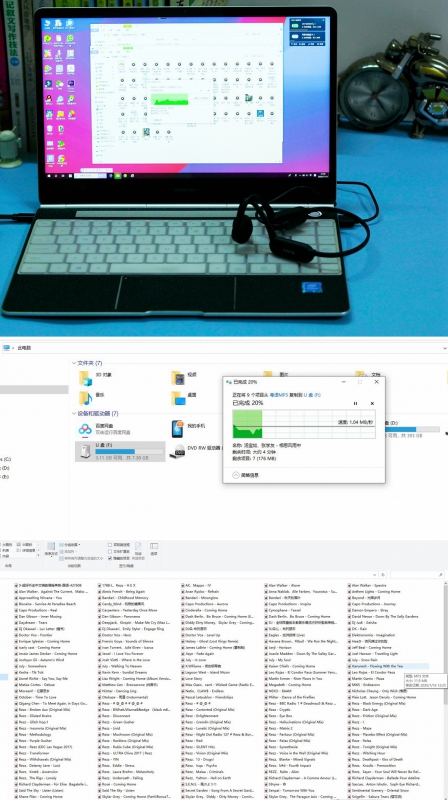This screenshot has width=448, height=800.
Task: Open the 音乐 folder icon
Action: [85, 398]
